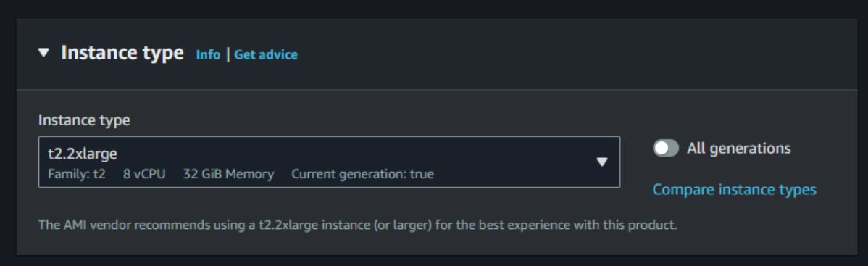The width and height of the screenshot is (868, 266).
Task: Select the t2.2xlarge value text
Action: [83, 154]
